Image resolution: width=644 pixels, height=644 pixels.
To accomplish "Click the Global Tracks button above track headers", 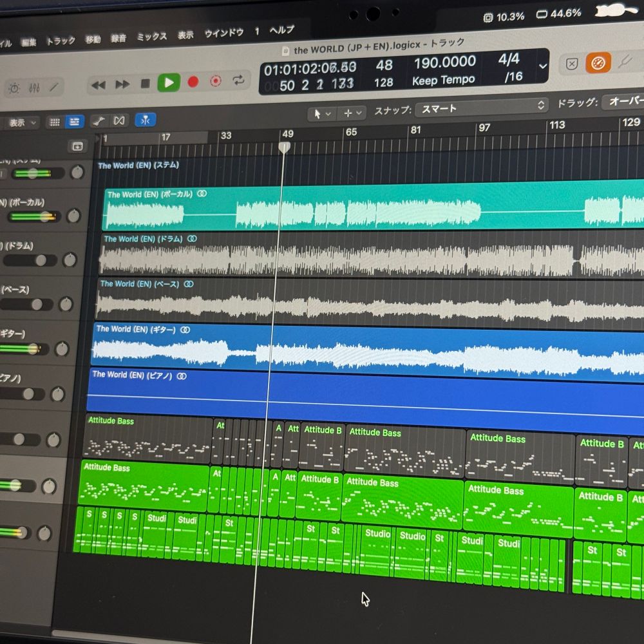I will 78,146.
